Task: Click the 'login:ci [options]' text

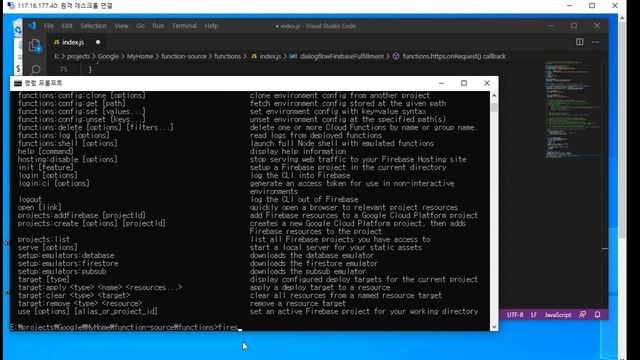Action: (x=53, y=184)
